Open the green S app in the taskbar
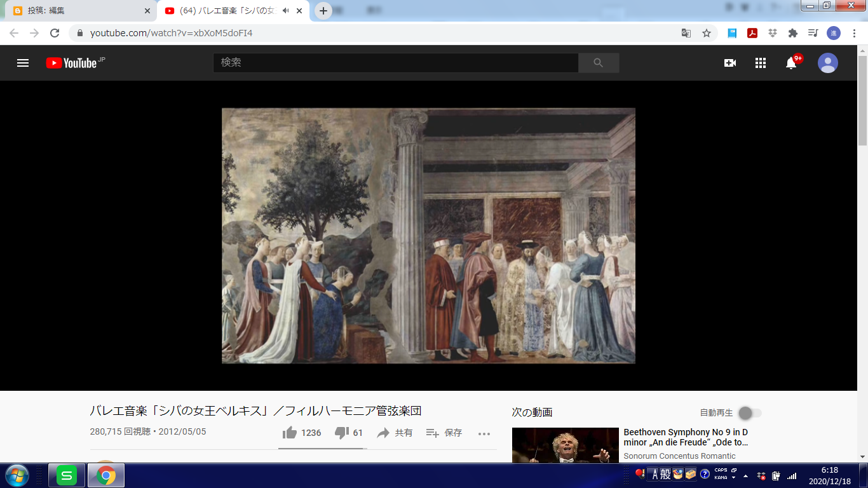 click(67, 475)
